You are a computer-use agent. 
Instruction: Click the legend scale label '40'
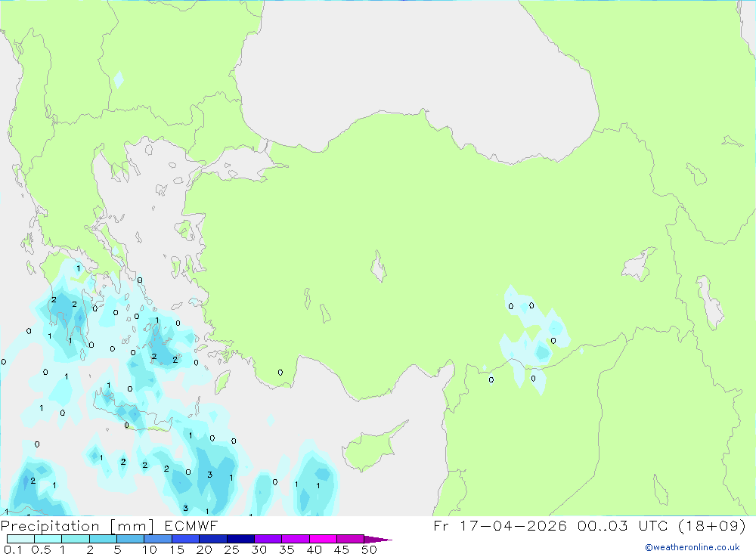pyautogui.click(x=314, y=549)
